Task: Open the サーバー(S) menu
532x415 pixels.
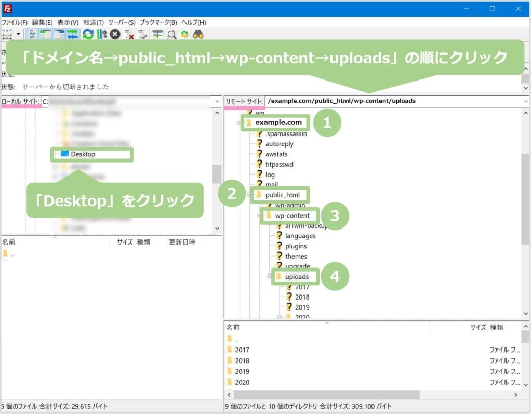Action: tap(122, 22)
